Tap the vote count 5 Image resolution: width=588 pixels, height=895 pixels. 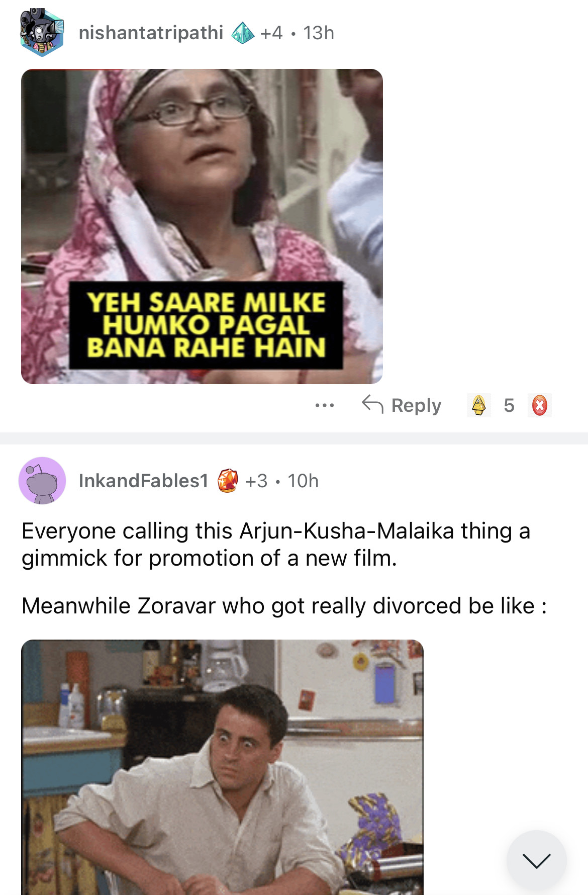point(509,405)
